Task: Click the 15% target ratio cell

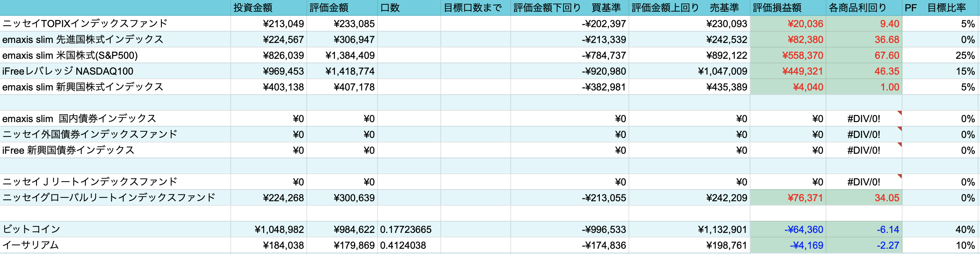Action: click(941, 71)
